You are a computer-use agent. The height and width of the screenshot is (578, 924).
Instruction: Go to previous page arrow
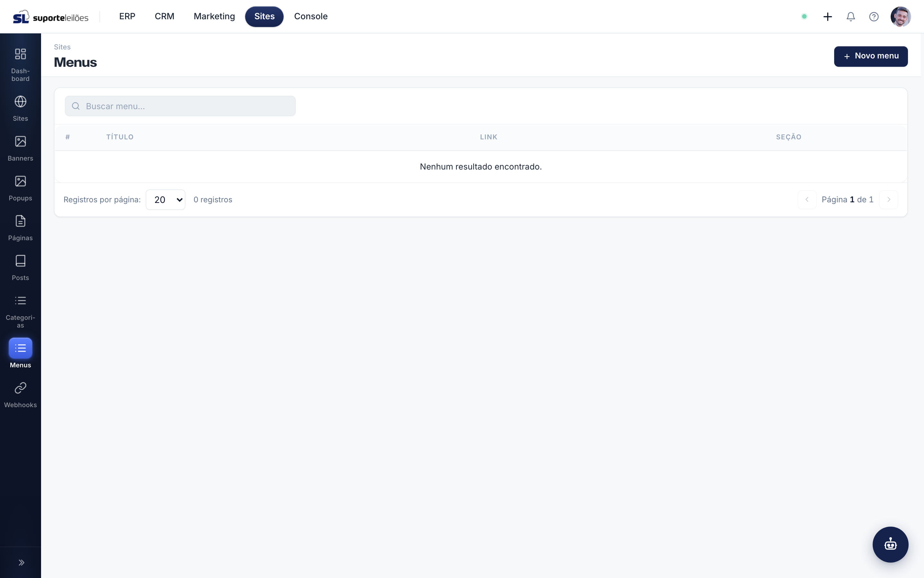(x=807, y=199)
